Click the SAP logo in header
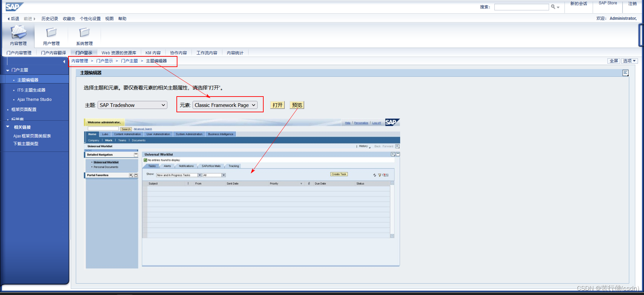Viewport: 644px width, 295px height. (14, 7)
